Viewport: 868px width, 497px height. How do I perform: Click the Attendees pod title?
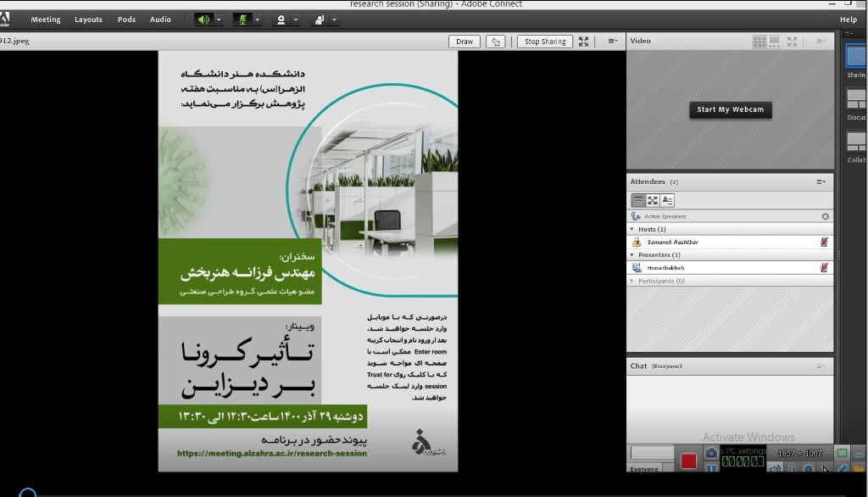pos(647,181)
